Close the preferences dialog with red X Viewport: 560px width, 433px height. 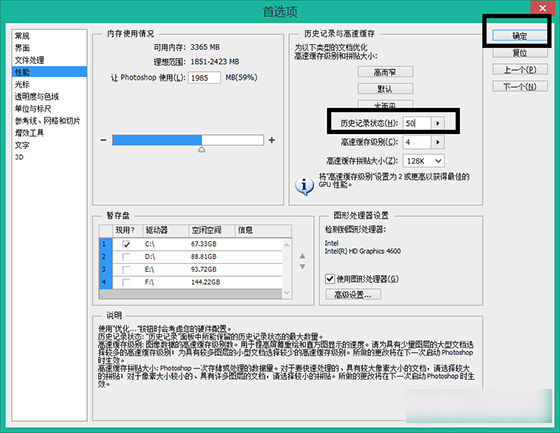(x=542, y=8)
